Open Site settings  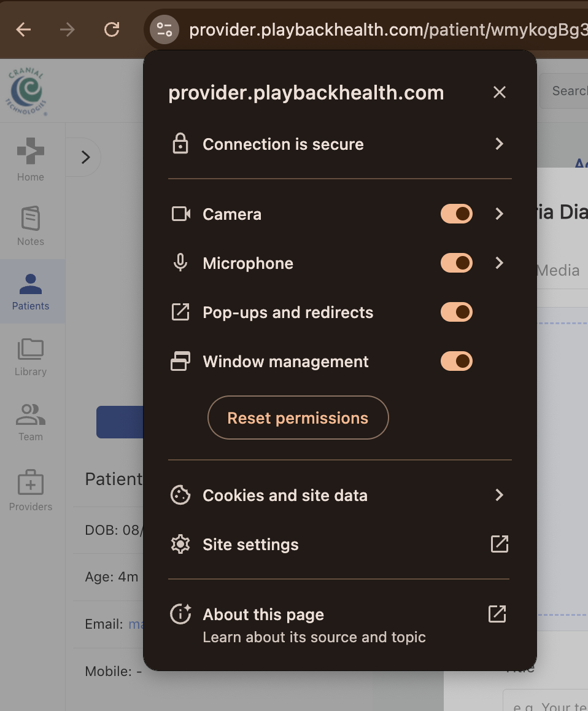tap(339, 544)
